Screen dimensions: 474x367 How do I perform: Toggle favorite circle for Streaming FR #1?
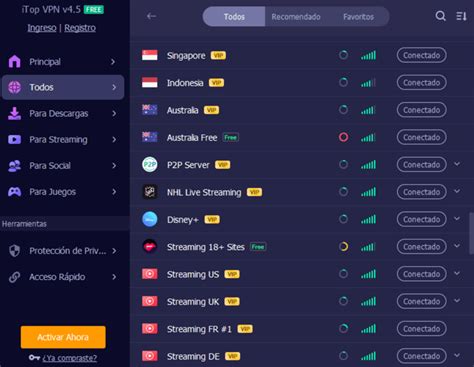tap(343, 329)
